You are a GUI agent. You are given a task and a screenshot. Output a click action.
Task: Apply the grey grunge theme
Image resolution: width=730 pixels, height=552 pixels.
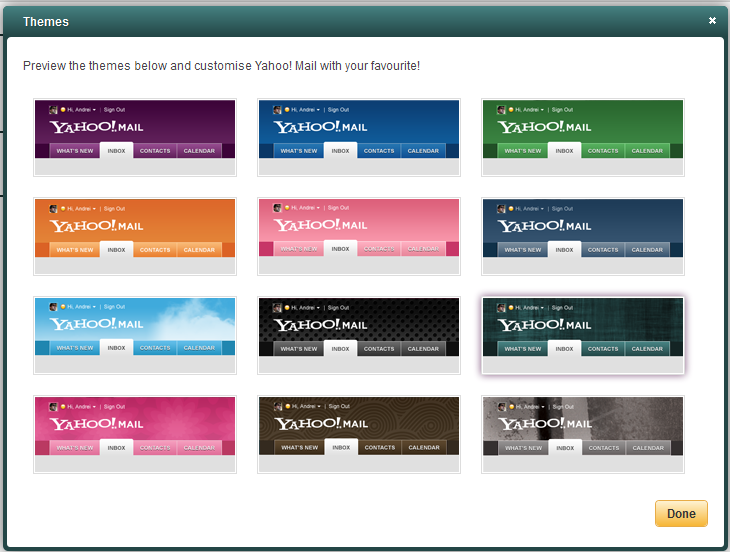583,434
